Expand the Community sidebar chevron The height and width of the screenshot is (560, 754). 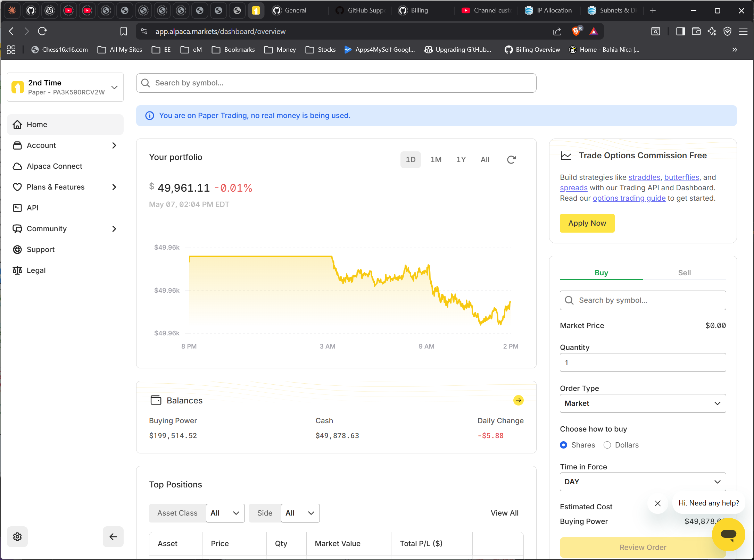pos(114,229)
